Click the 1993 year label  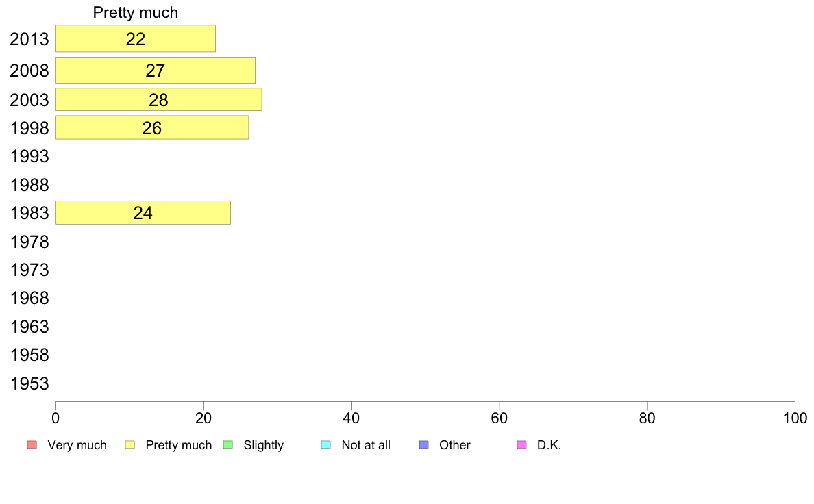pyautogui.click(x=29, y=156)
